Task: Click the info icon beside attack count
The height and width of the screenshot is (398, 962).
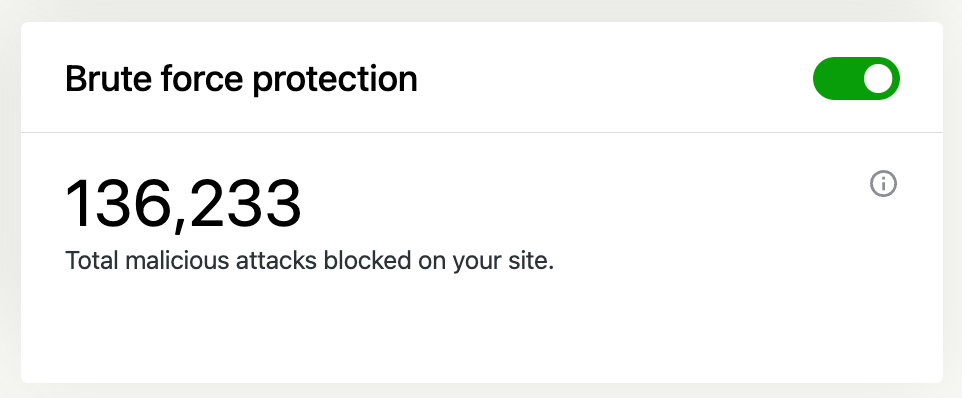Action: point(883,183)
